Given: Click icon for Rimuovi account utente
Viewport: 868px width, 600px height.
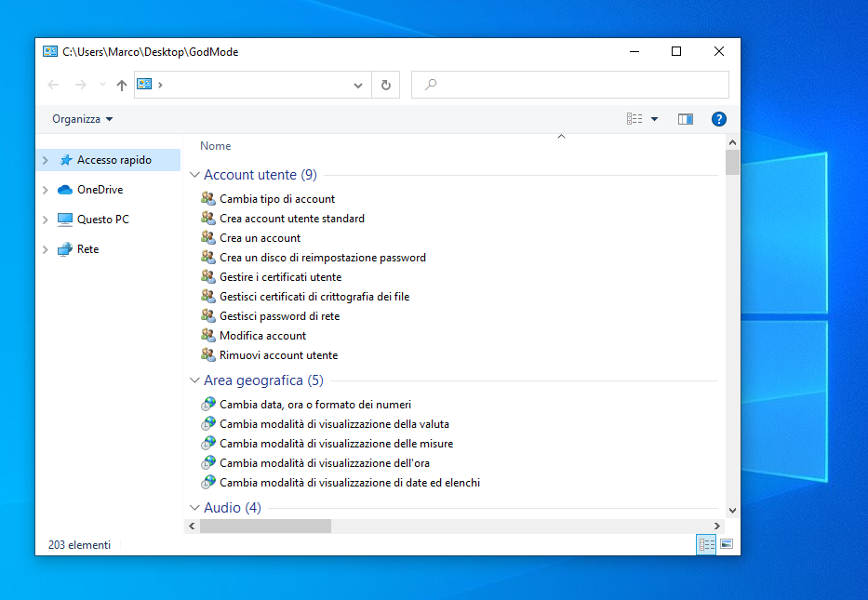Looking at the screenshot, I should point(208,354).
